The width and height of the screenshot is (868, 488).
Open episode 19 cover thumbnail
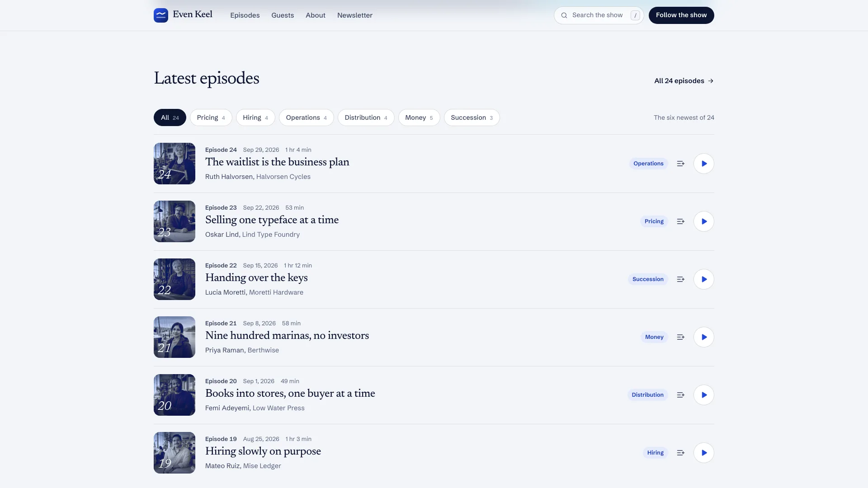[x=175, y=453]
